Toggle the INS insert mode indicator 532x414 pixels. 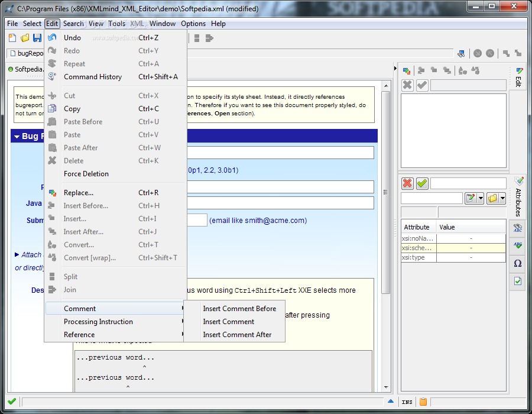click(x=407, y=402)
